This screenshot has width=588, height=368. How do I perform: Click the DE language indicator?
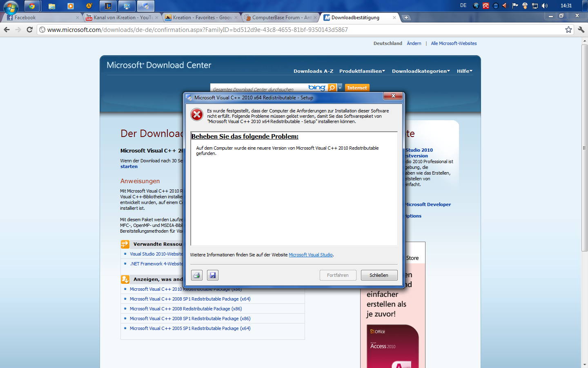click(463, 5)
